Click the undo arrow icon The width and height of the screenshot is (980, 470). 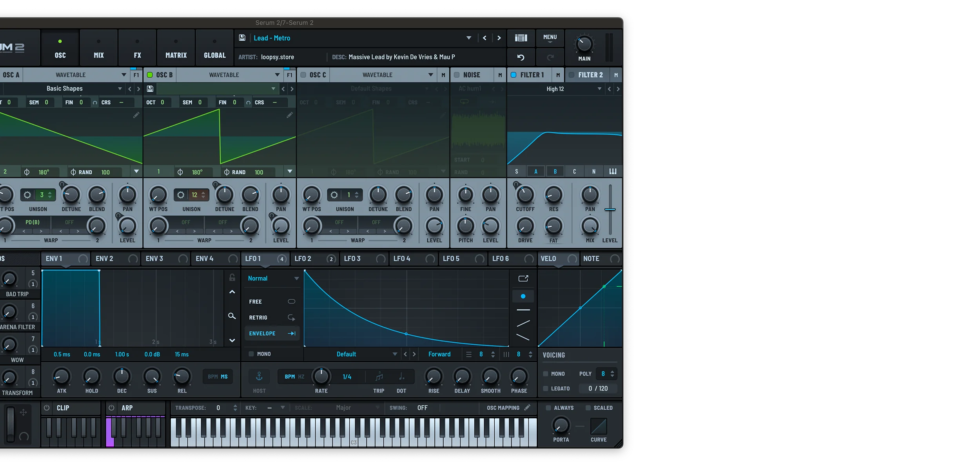click(521, 58)
